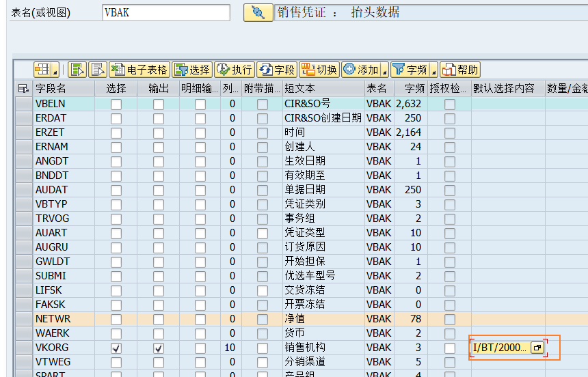
Task: Open the layout grid toolbar icon
Action: click(x=42, y=70)
